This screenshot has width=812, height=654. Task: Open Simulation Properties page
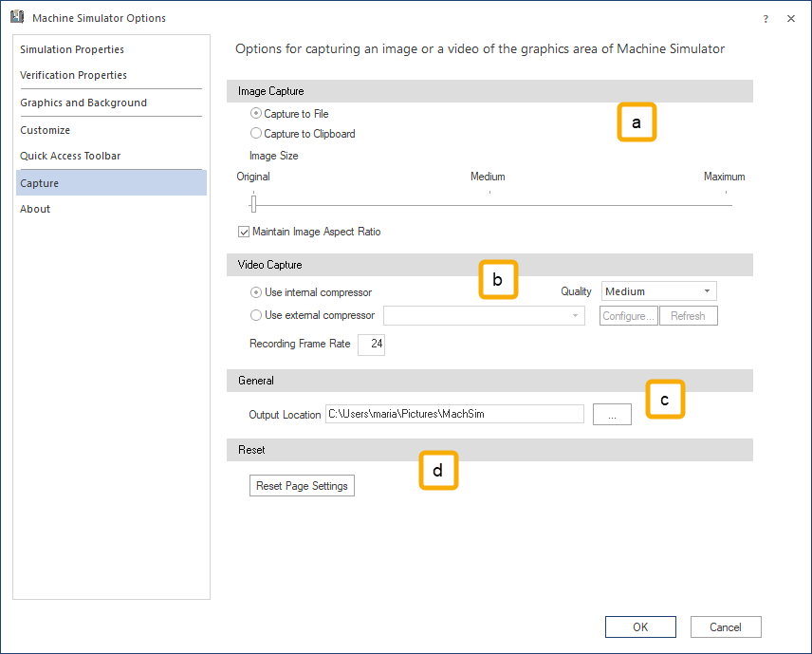tap(72, 49)
